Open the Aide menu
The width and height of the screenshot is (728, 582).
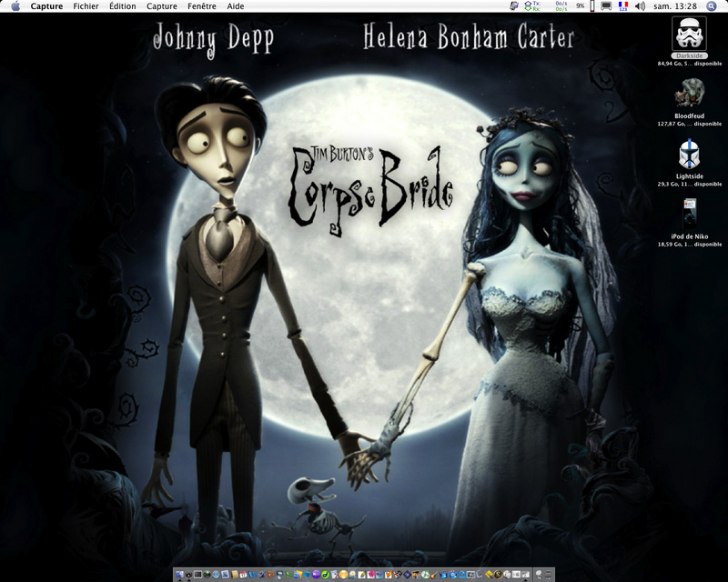point(236,6)
